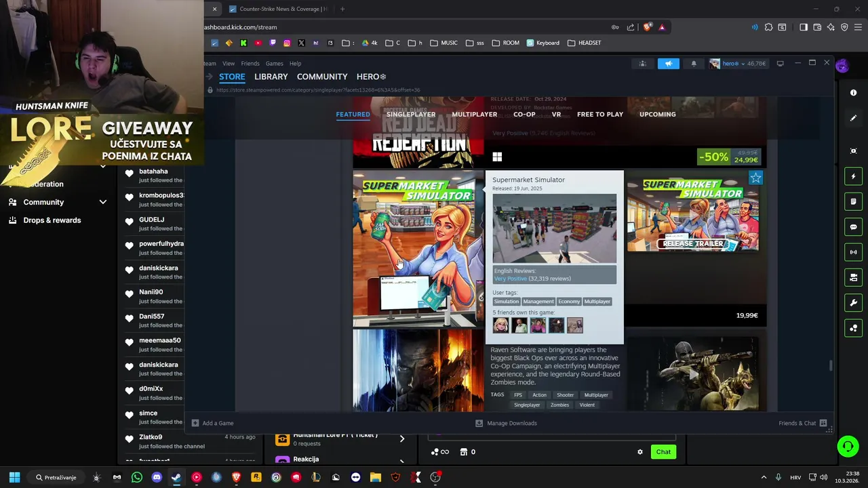
Task: Open the green headset support bubble
Action: point(848,446)
